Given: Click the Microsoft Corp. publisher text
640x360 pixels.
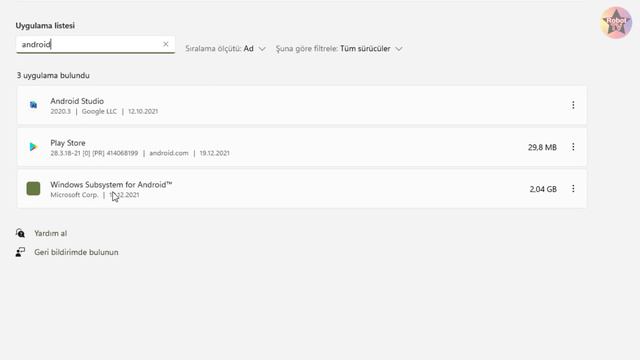Looking at the screenshot, I should click(x=74, y=195).
